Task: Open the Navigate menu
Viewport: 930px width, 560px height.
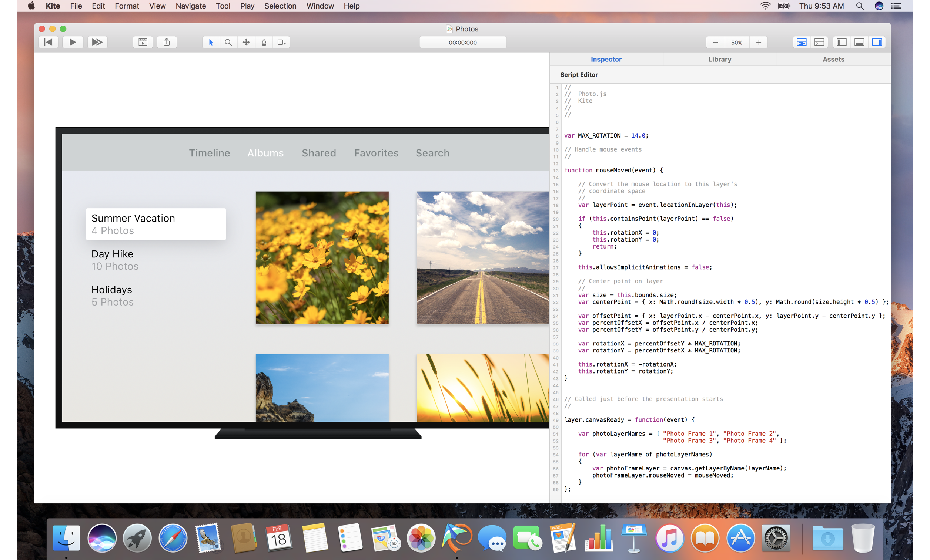Action: click(x=191, y=6)
